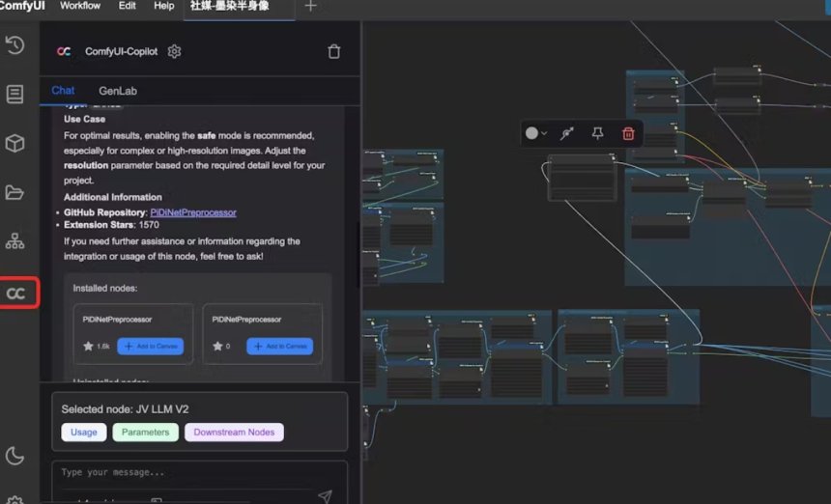Add the 1.6k-star PiDiNetPreprocessor to canvas
This screenshot has width=831, height=504.
[x=151, y=347]
